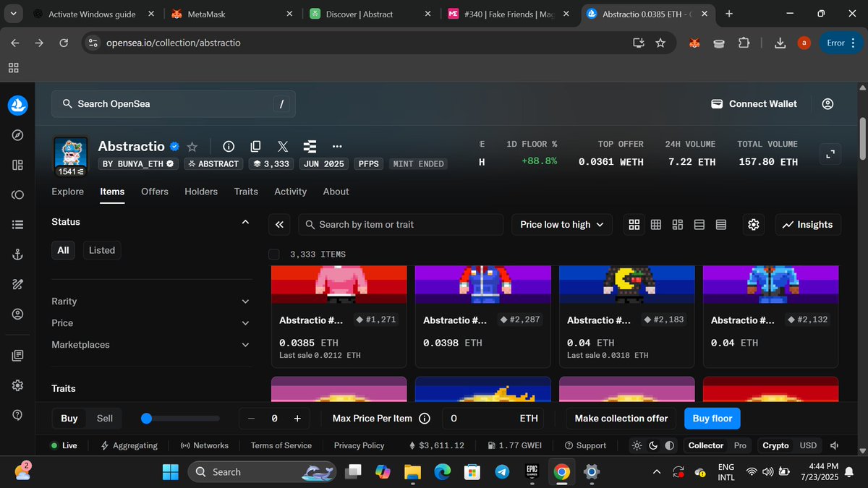The width and height of the screenshot is (868, 488).
Task: Switch the sweep bar to Buy
Action: click(69, 419)
